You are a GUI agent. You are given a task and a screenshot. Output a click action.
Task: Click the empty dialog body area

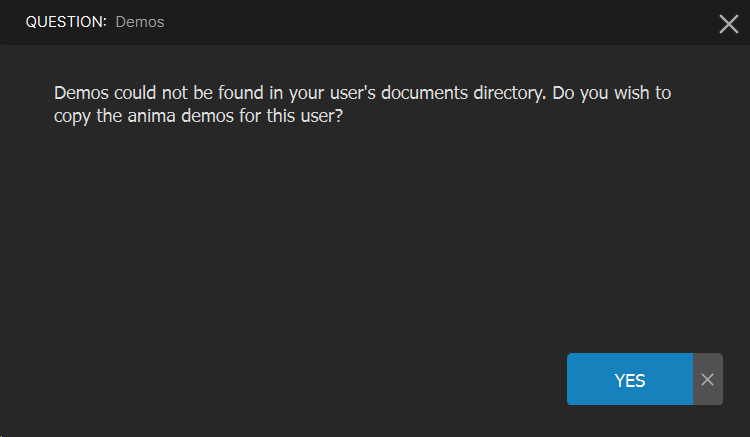pyautogui.click(x=300, y=250)
